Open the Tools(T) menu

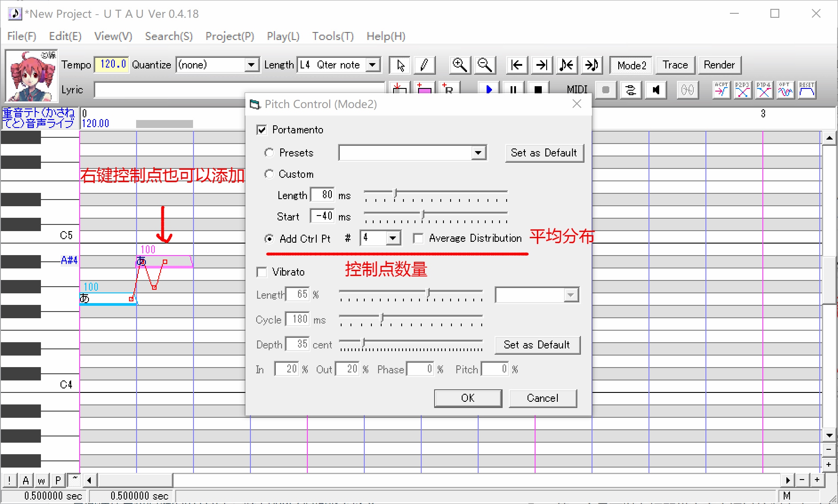tap(333, 36)
